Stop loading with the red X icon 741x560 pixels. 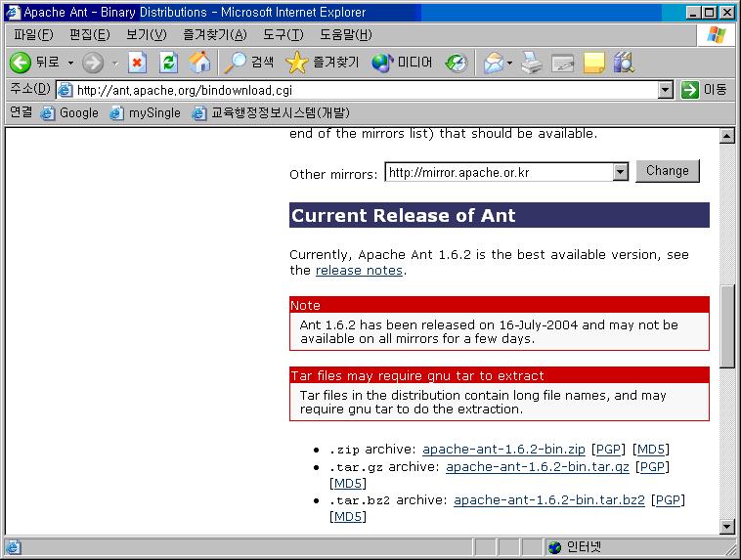coord(137,63)
